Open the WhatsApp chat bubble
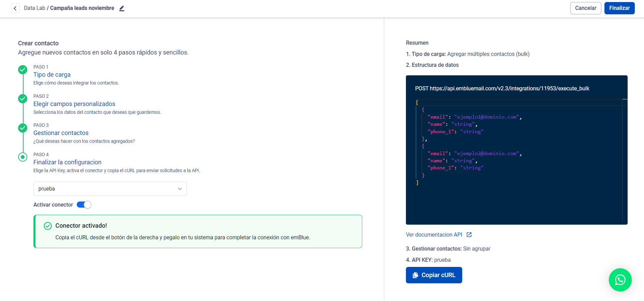This screenshot has width=644, height=301. pos(620,280)
